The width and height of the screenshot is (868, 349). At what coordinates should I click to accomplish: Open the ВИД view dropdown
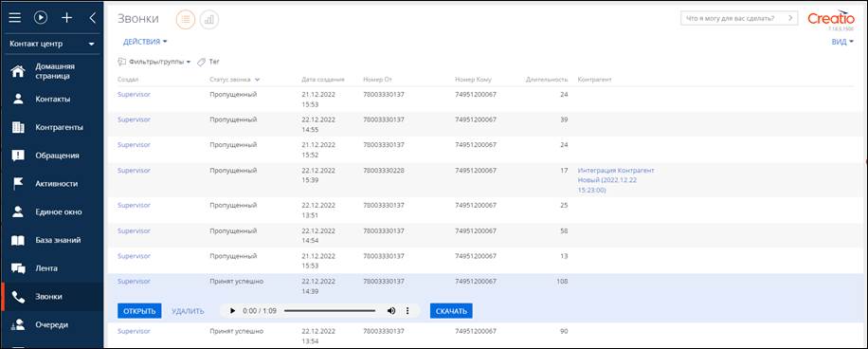pos(842,42)
